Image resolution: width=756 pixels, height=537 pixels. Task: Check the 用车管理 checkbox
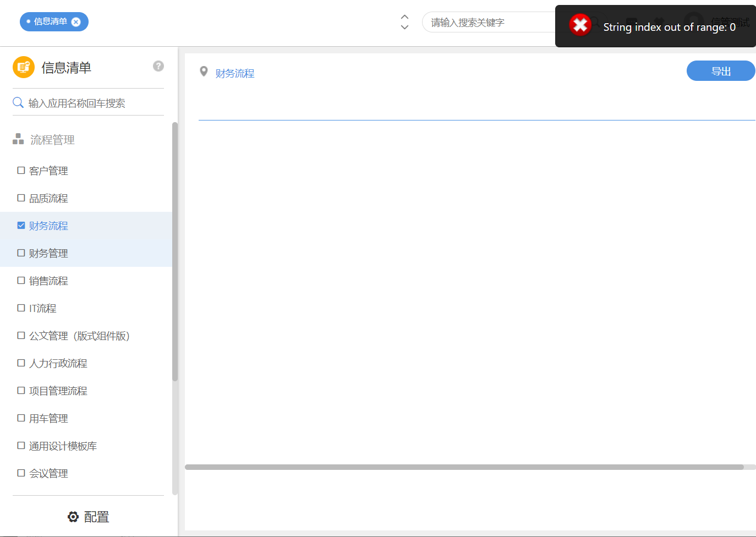(21, 418)
